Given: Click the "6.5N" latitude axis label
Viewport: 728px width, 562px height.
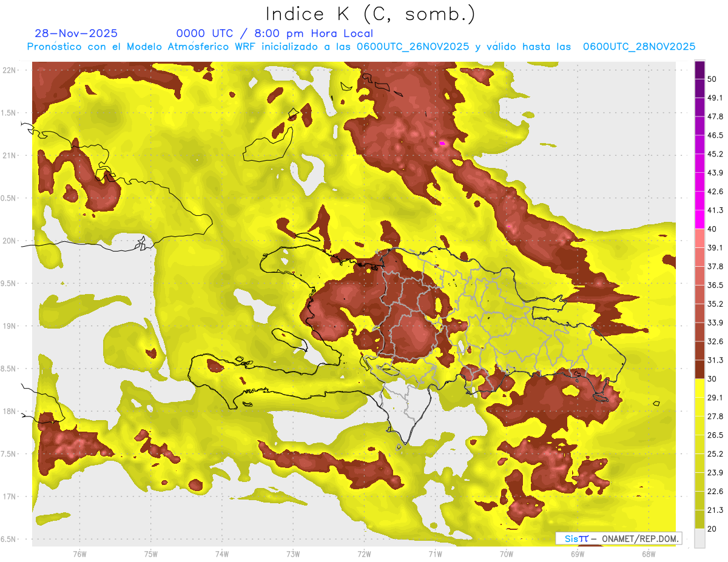Looking at the screenshot, I should (x=8, y=540).
